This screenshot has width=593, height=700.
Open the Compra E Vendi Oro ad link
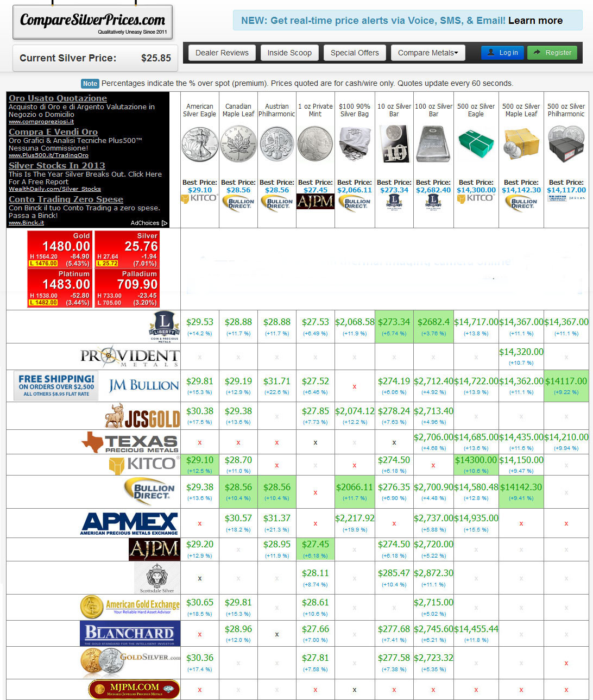click(53, 132)
